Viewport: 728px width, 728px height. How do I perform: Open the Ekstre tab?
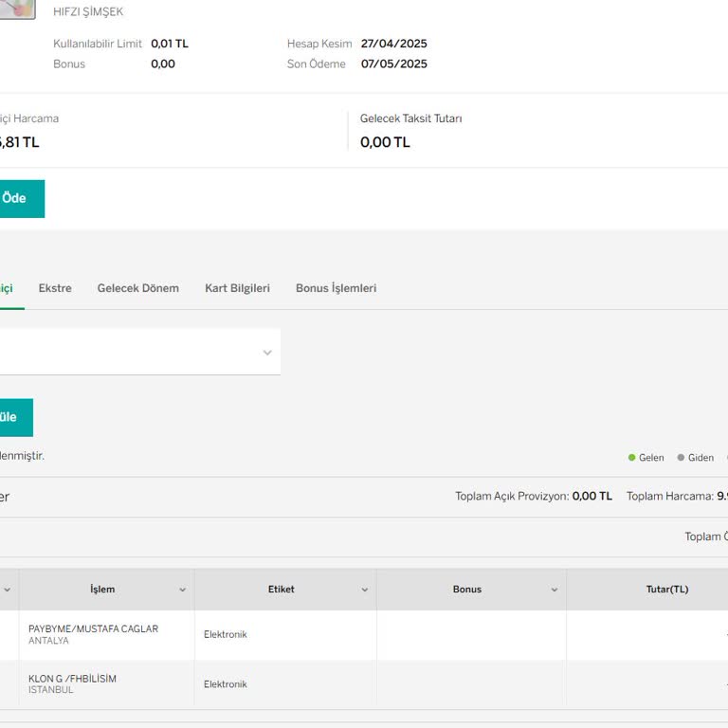tap(55, 288)
